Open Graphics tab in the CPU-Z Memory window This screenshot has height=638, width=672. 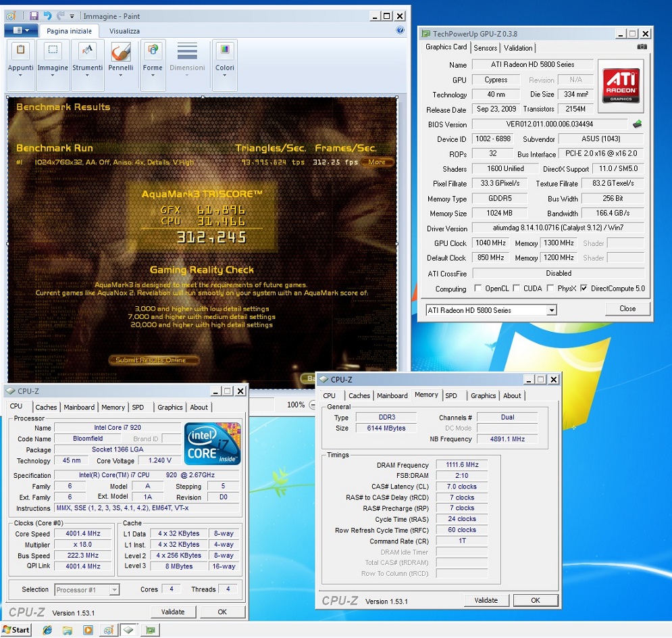[x=483, y=396]
